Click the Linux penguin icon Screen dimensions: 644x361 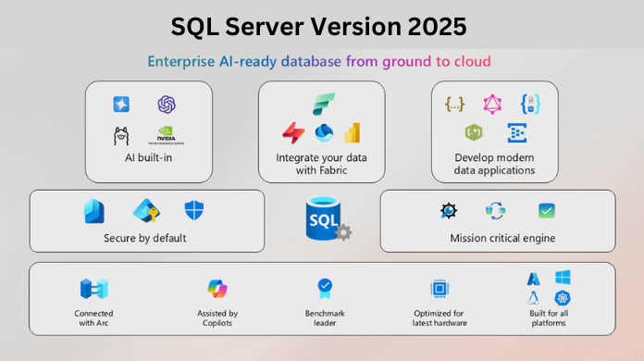(x=533, y=298)
